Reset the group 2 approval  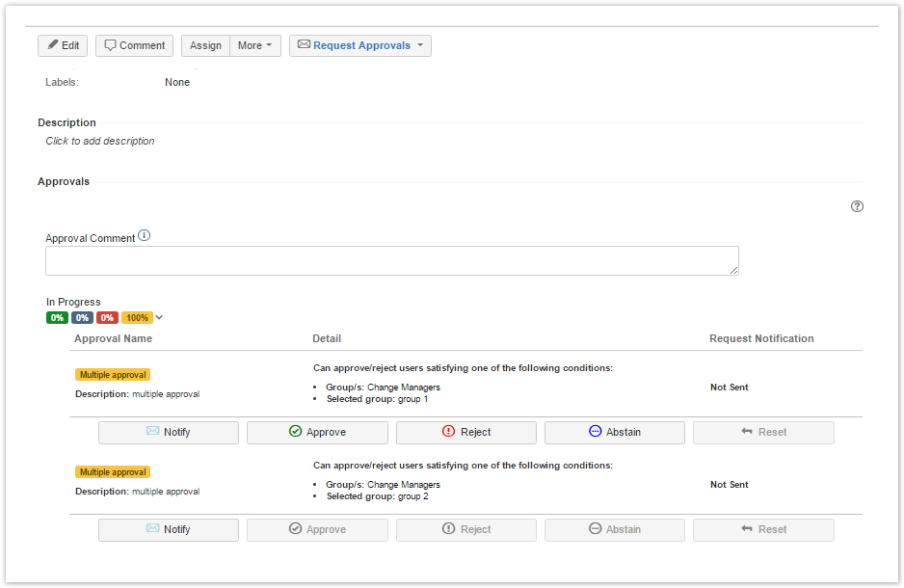point(763,529)
